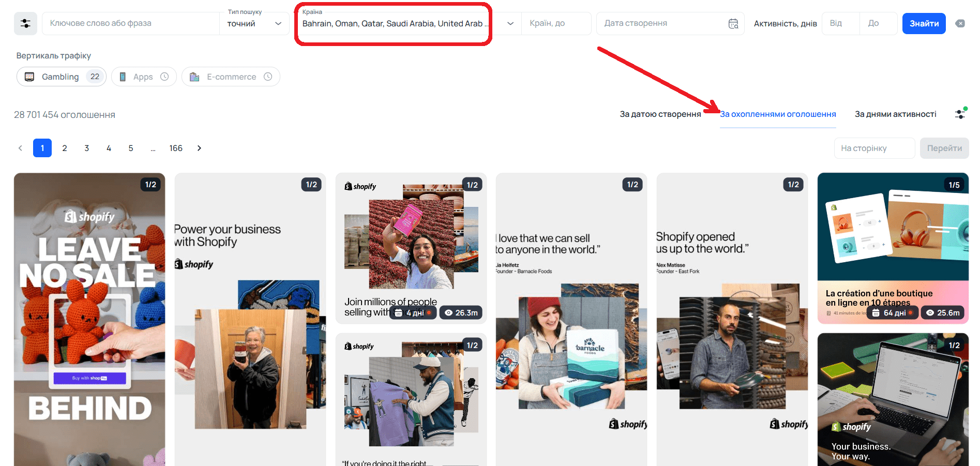Image resolution: width=980 pixels, height=466 pixels.
Task: Open the 'LEAVE NO SALE BEHIND' Shopify ad
Action: pos(89,320)
